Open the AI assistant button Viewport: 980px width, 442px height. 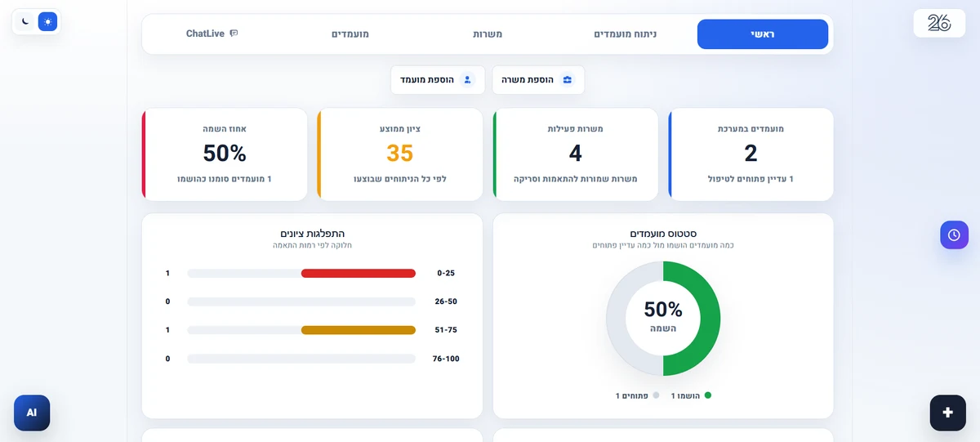pos(32,413)
